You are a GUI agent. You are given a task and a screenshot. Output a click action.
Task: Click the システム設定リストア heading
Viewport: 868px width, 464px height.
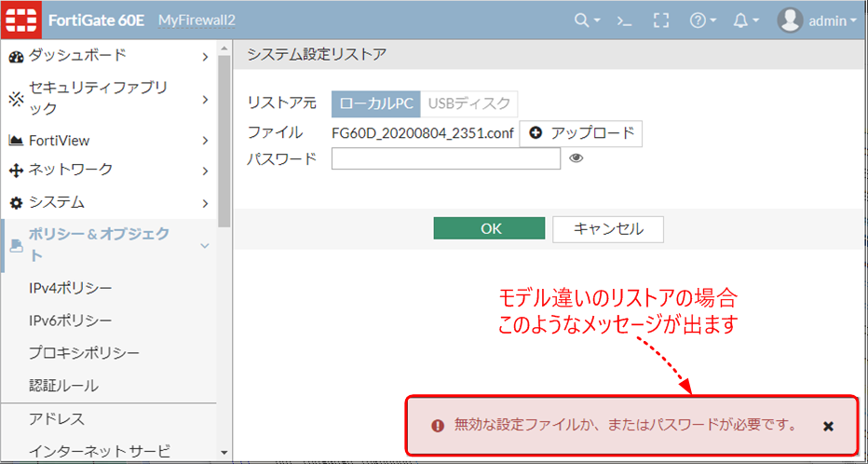[317, 54]
